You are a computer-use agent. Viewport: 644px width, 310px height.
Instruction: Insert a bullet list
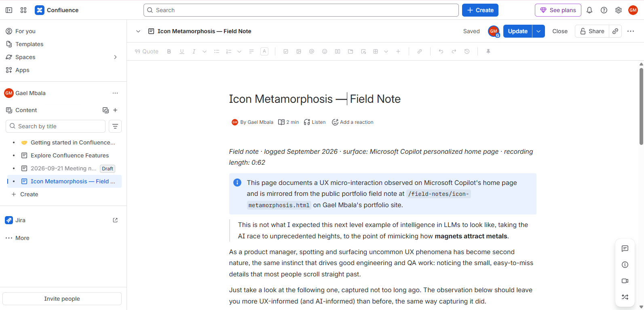217,51
